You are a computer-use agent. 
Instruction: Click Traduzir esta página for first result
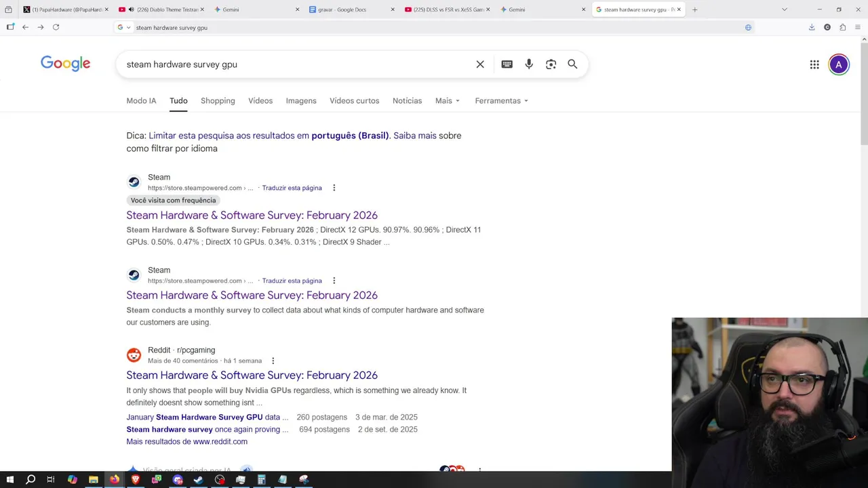292,188
